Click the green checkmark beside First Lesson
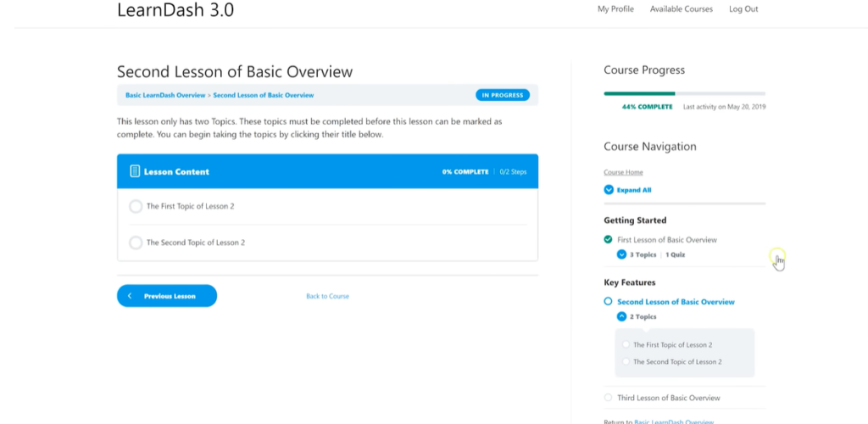This screenshot has height=424, width=868. point(608,240)
